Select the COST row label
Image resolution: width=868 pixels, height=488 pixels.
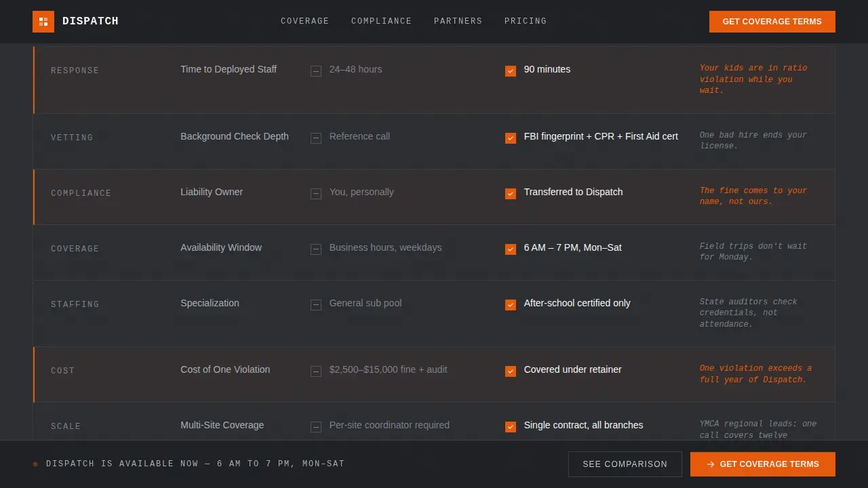(62, 371)
